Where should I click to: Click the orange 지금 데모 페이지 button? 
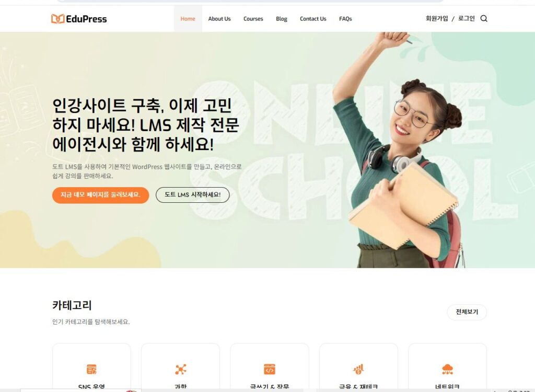pos(101,195)
